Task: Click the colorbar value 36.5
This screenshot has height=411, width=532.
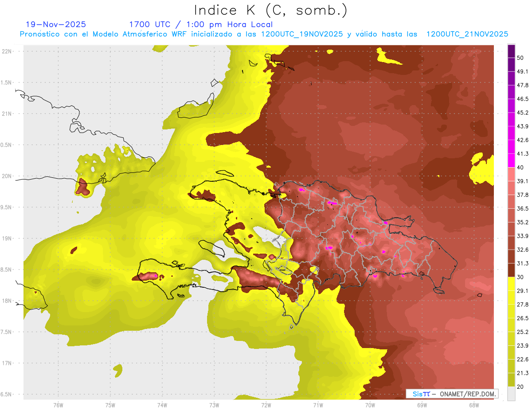Action: pos(523,208)
